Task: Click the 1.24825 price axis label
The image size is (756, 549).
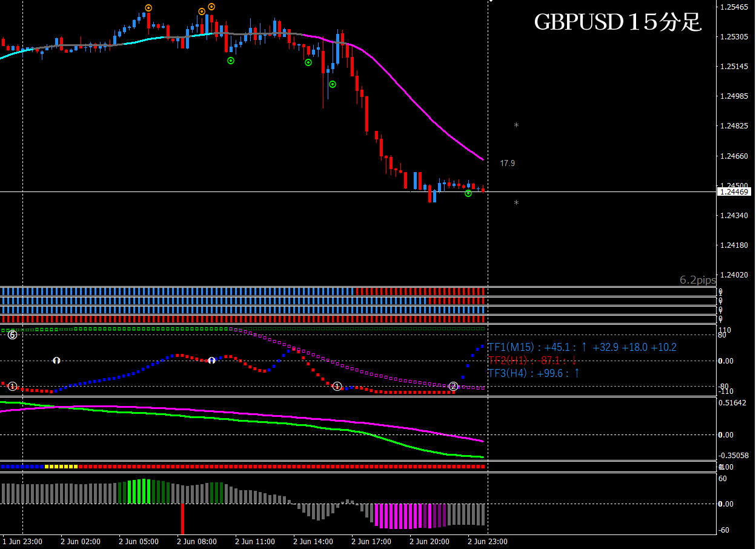Action: [733, 126]
